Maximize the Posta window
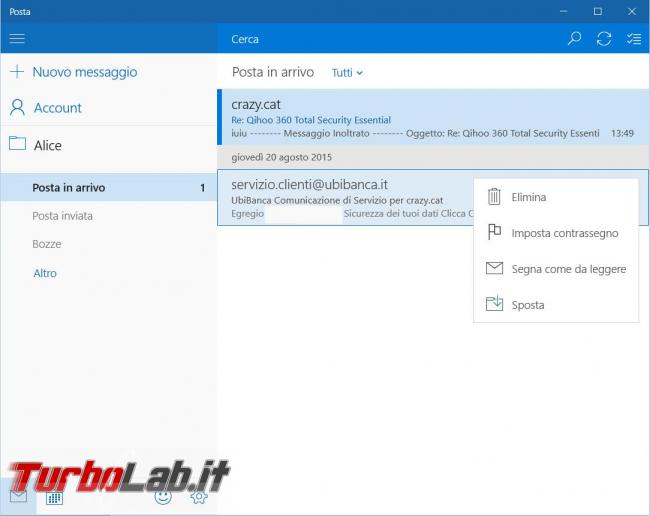This screenshot has width=650, height=516. [x=597, y=11]
